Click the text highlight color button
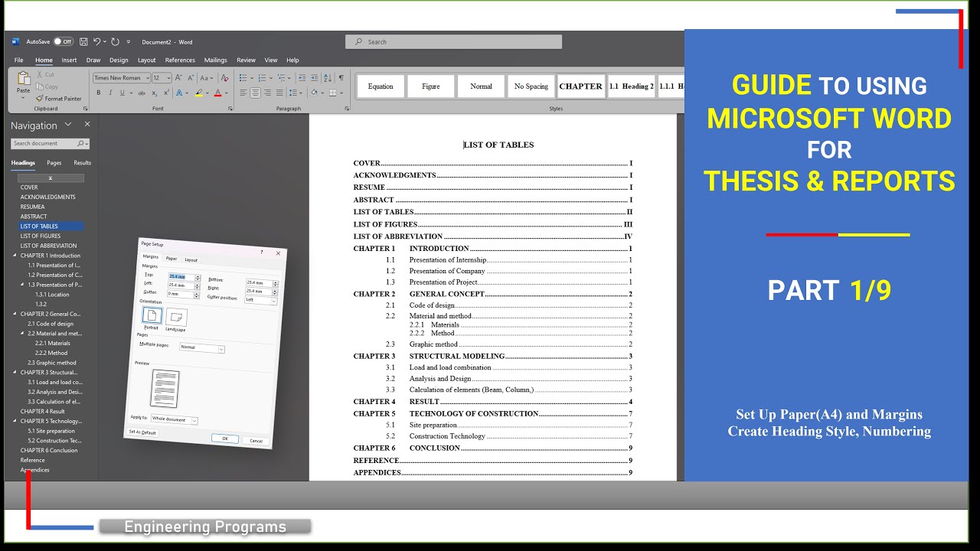The width and height of the screenshot is (980, 551). point(199,93)
